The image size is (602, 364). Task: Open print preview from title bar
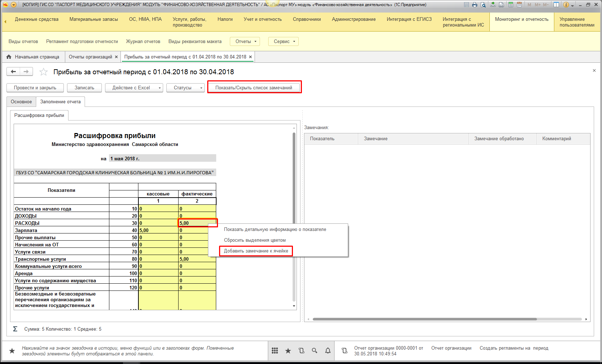[483, 5]
